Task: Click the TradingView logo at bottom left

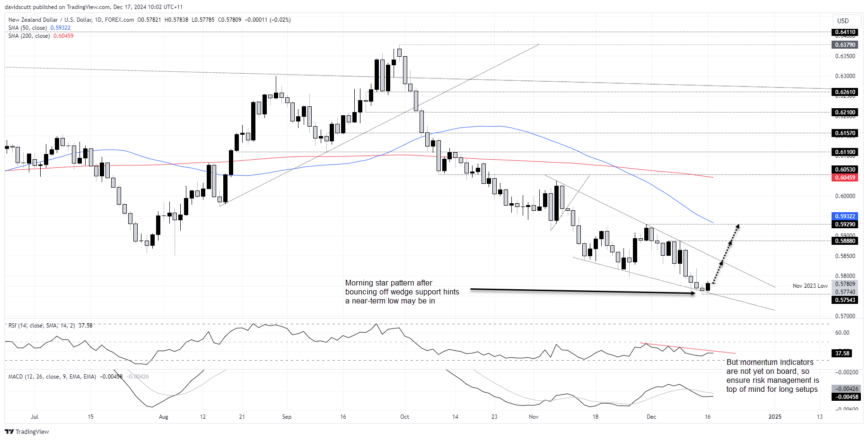Action: point(27,431)
